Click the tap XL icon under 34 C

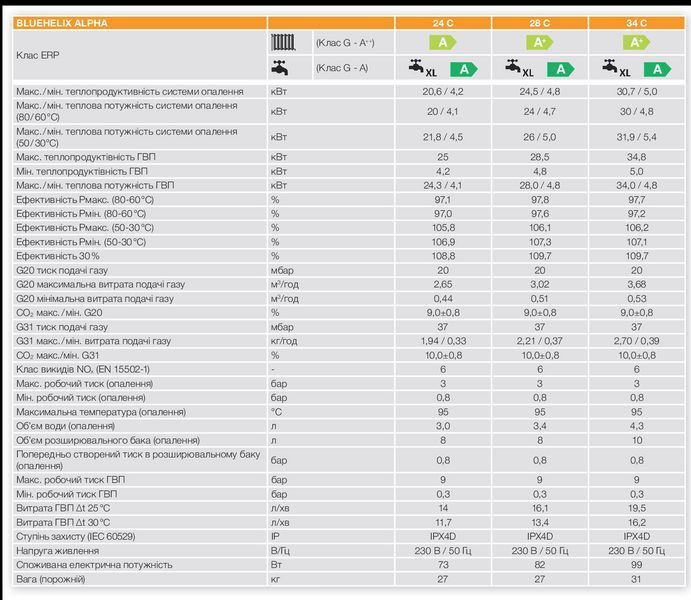(616, 68)
